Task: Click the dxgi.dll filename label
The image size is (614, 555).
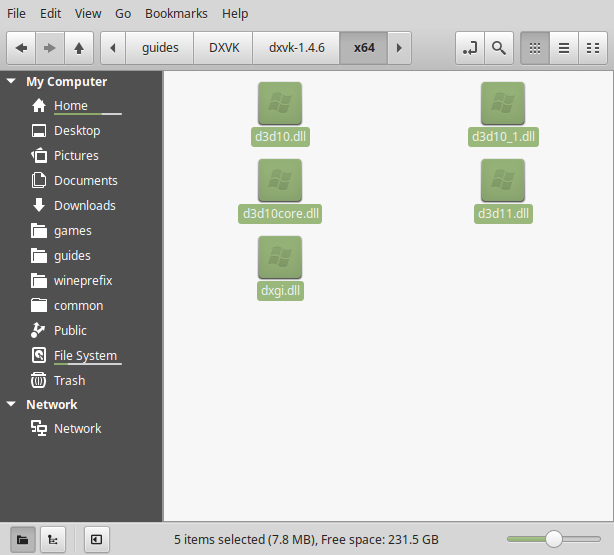Action: 280,291
